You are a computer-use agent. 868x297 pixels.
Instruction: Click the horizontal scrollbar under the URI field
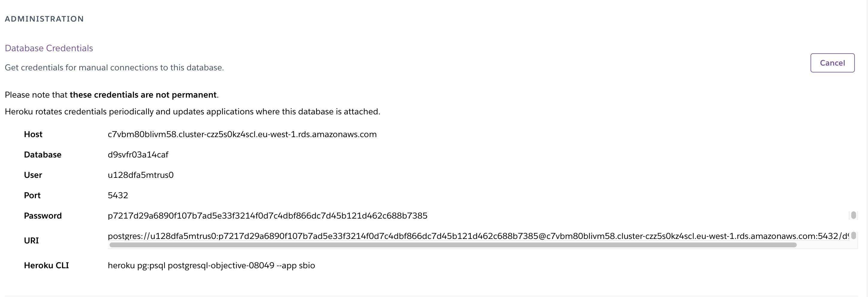pyautogui.click(x=472, y=245)
